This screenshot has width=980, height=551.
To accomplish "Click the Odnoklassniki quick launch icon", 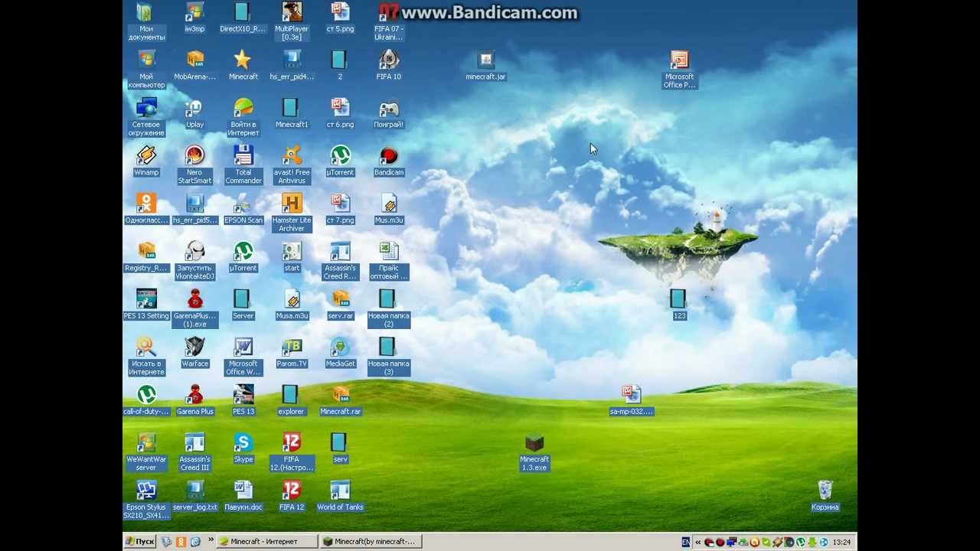I will point(181,542).
